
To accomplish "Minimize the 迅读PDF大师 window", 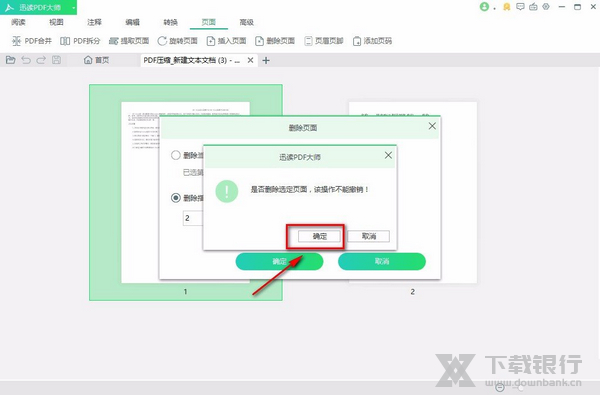I will [x=562, y=7].
